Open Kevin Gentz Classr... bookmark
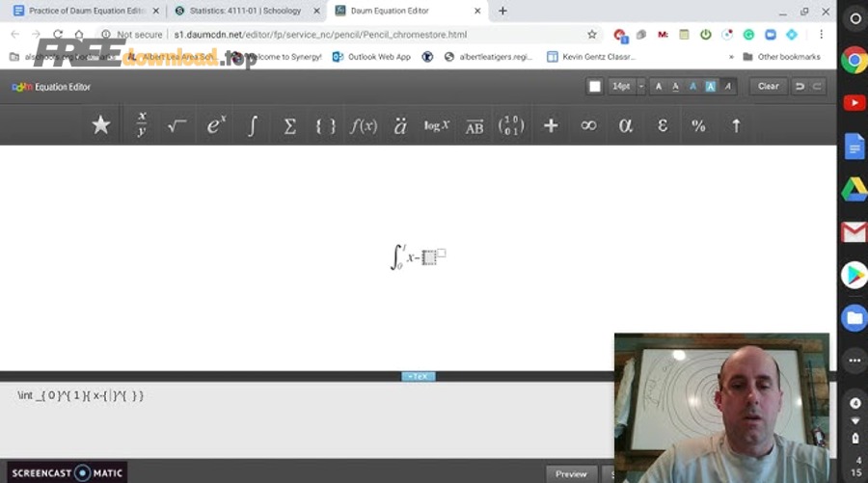The image size is (868, 483). pyautogui.click(x=591, y=57)
